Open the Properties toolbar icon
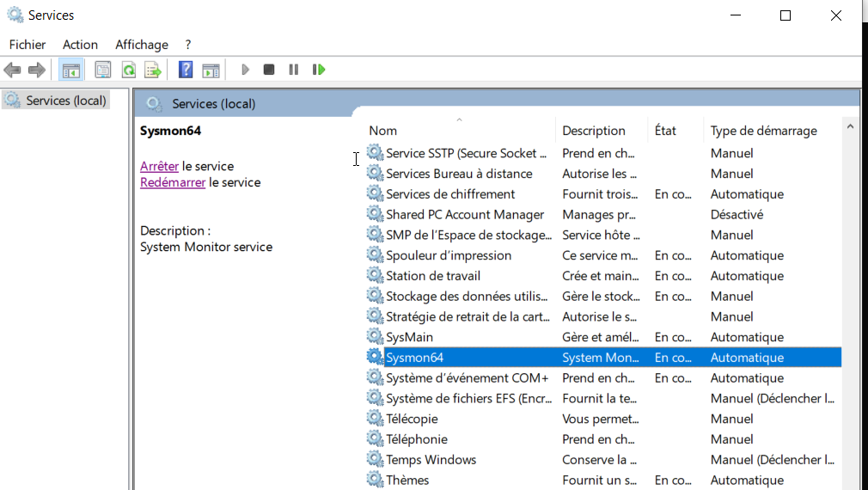The width and height of the screenshot is (868, 490). click(103, 70)
